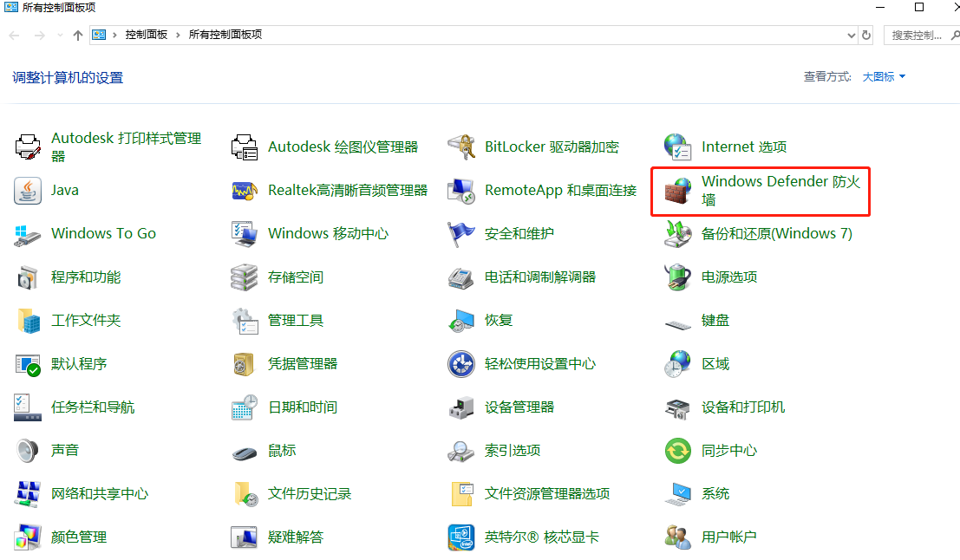The height and width of the screenshot is (560, 960).
Task: Select 所有控制面板项 breadcrumb segment
Action: coord(225,35)
